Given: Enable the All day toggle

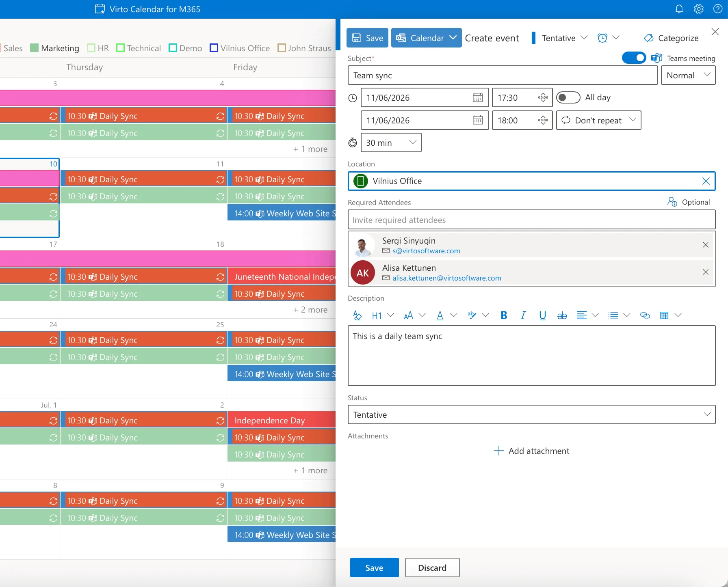Looking at the screenshot, I should [x=568, y=97].
